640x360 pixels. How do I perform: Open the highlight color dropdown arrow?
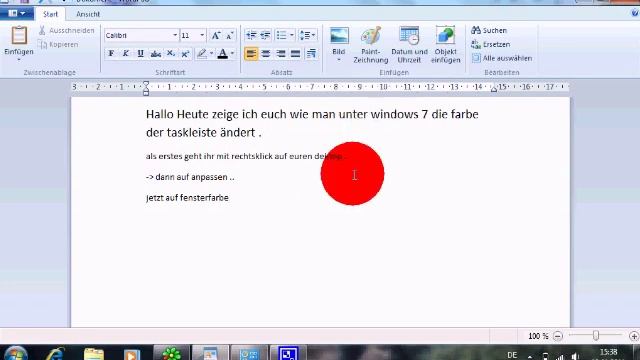tap(211, 53)
